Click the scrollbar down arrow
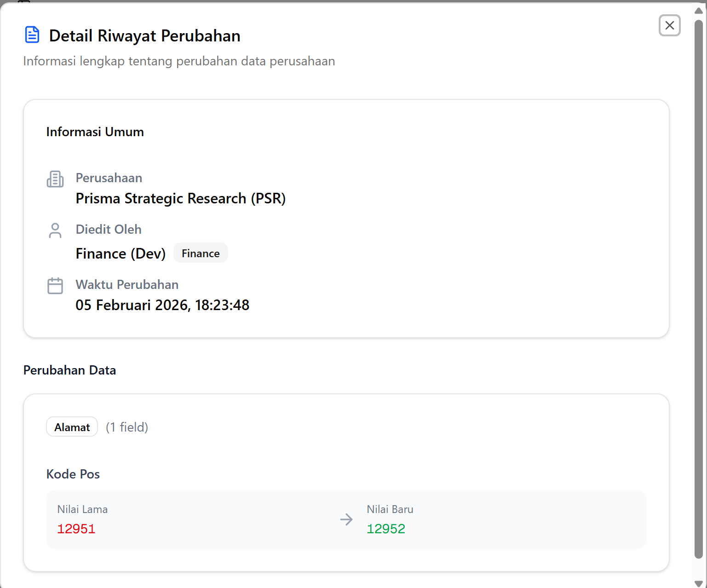Viewport: 707px width, 588px height. pos(698,583)
